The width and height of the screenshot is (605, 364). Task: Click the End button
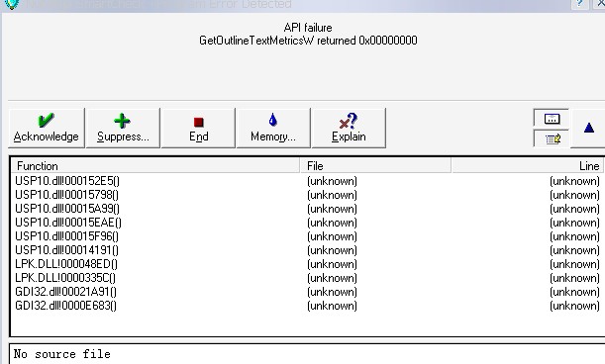(198, 128)
